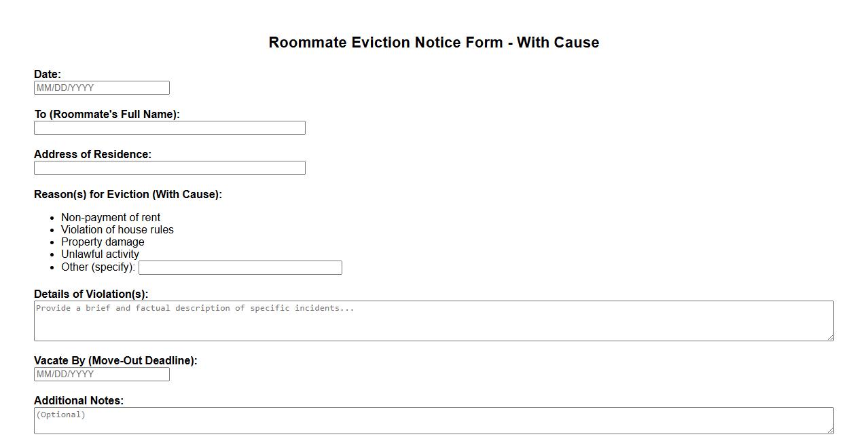Click the Address of Residence label
868x441 pixels.
tap(93, 154)
